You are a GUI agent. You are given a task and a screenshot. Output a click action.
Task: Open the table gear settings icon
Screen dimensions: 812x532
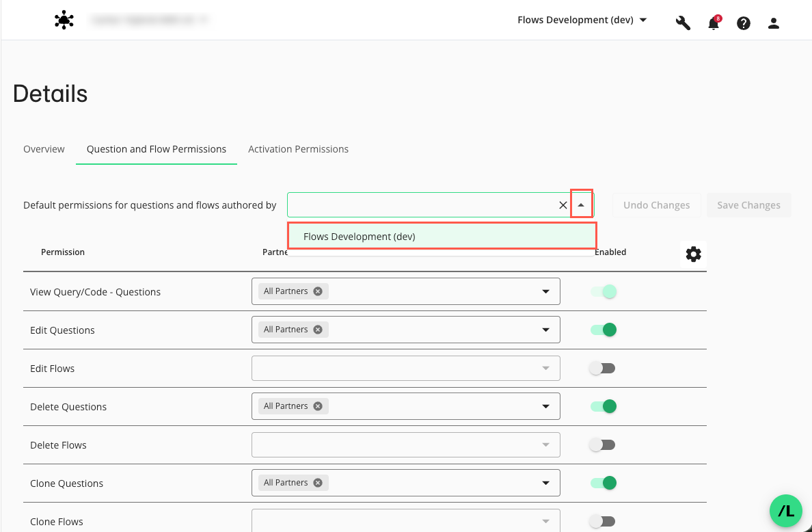tap(693, 254)
